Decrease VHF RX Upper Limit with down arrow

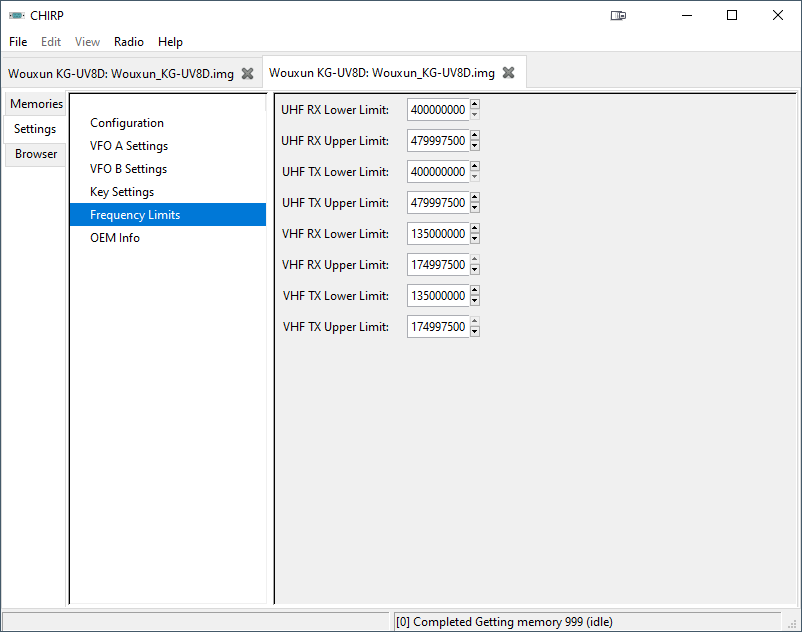(475, 270)
